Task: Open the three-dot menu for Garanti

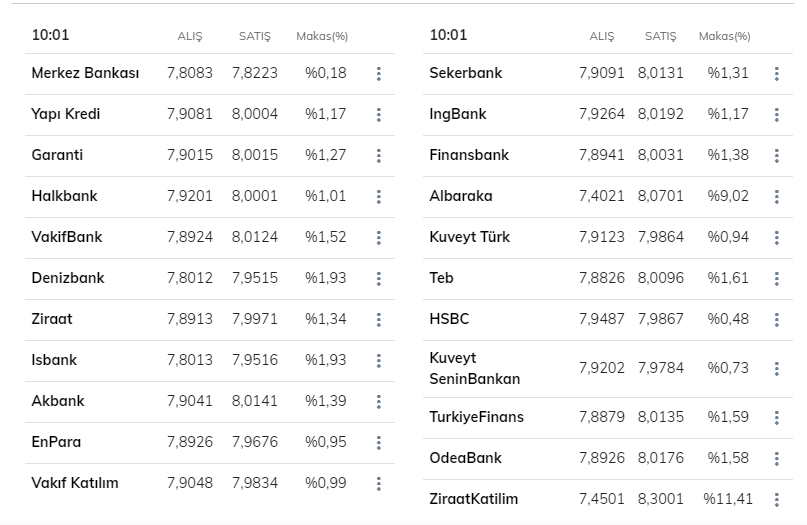Action: (379, 156)
